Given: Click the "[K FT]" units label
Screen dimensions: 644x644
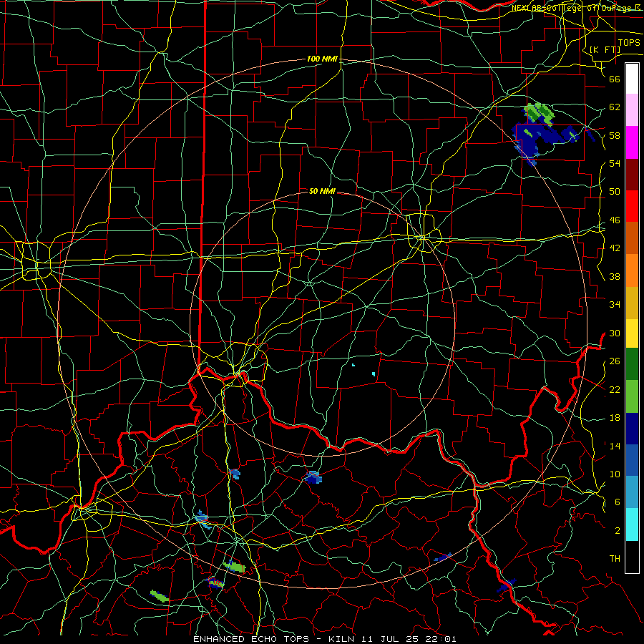Looking at the screenshot, I should point(605,49).
